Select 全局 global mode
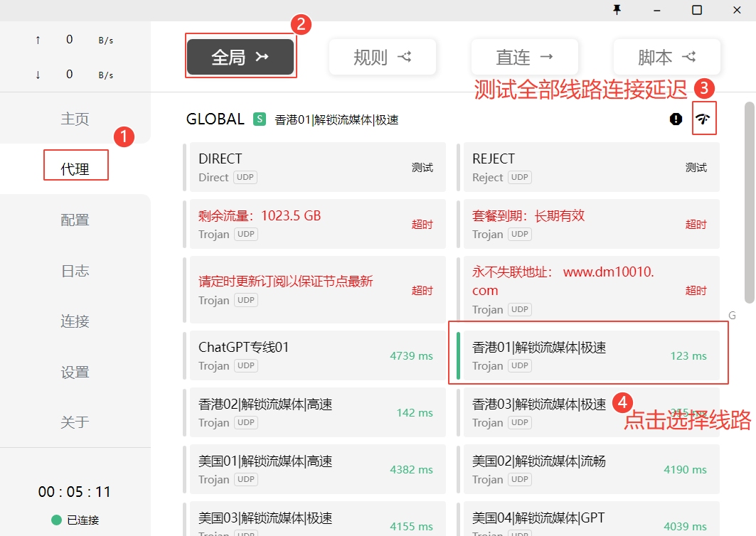The image size is (756, 536). [x=240, y=57]
